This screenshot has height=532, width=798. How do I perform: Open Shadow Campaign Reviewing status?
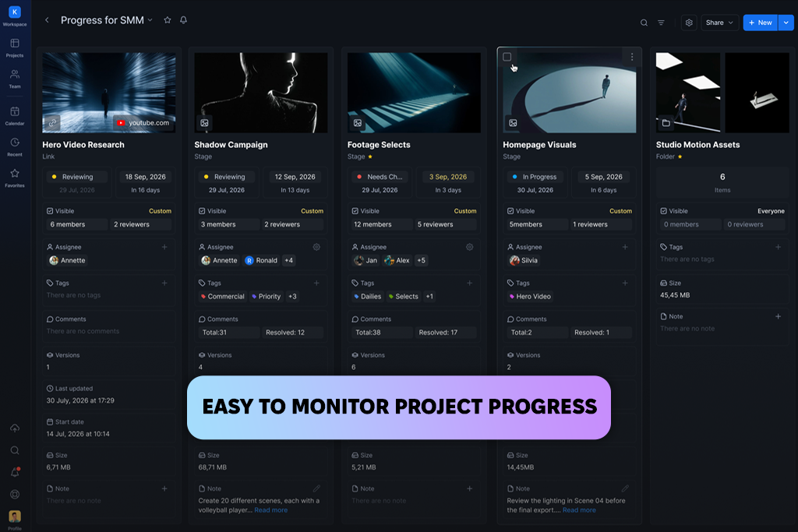[230, 177]
